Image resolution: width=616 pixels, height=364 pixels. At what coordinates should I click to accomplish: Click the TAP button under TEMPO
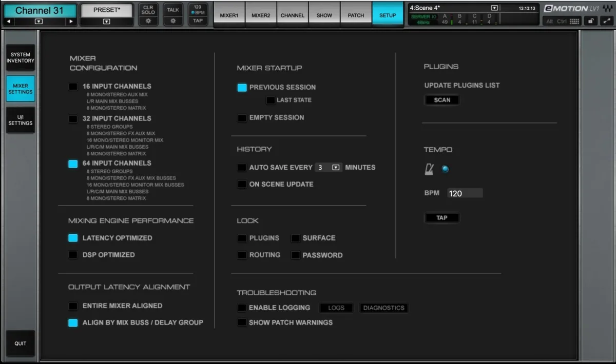click(442, 218)
